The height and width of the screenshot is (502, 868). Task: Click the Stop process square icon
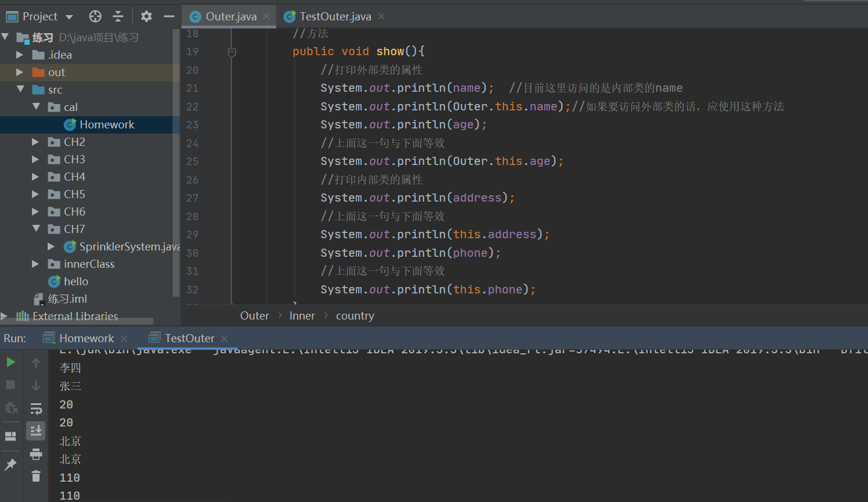coord(10,385)
